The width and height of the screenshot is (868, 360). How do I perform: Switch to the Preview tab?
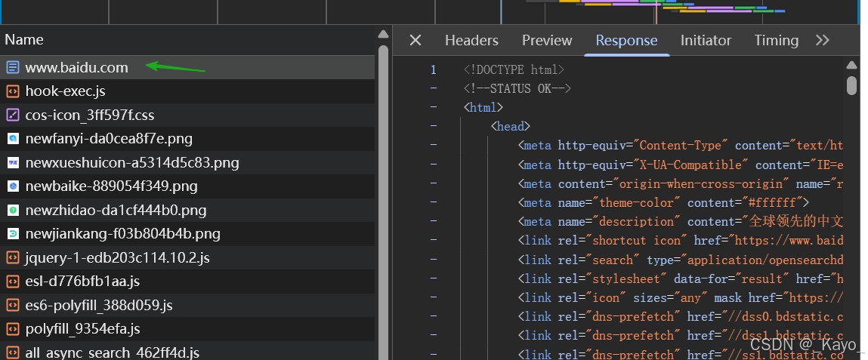[547, 40]
